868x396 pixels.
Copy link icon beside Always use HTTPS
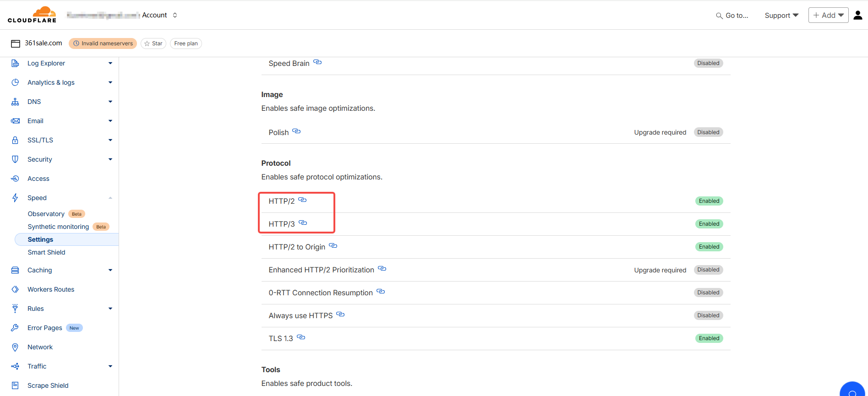point(340,315)
